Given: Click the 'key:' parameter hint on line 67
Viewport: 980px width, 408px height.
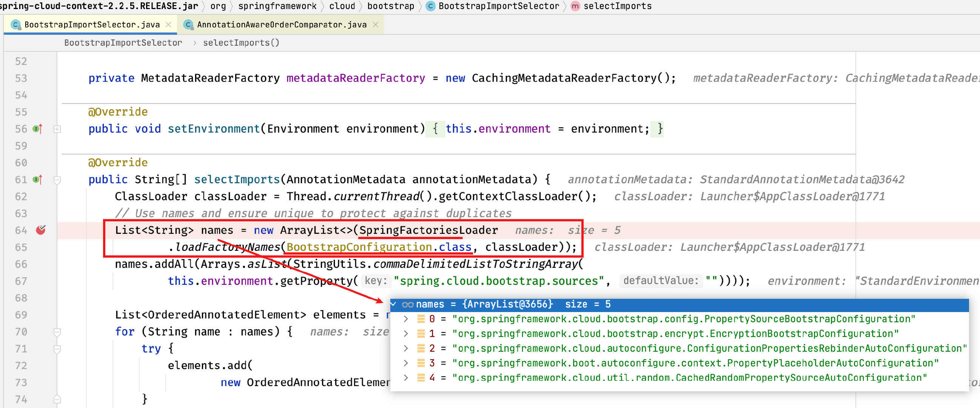Looking at the screenshot, I should (376, 281).
